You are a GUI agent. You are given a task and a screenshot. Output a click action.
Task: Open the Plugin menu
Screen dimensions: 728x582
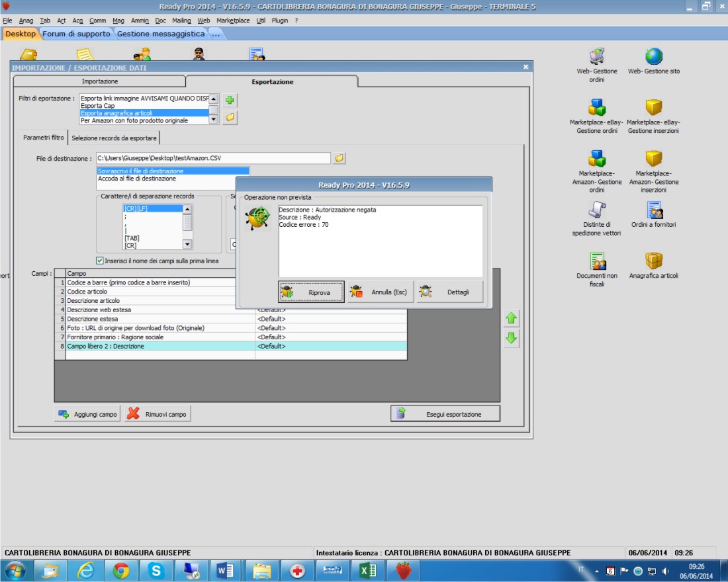coord(279,21)
